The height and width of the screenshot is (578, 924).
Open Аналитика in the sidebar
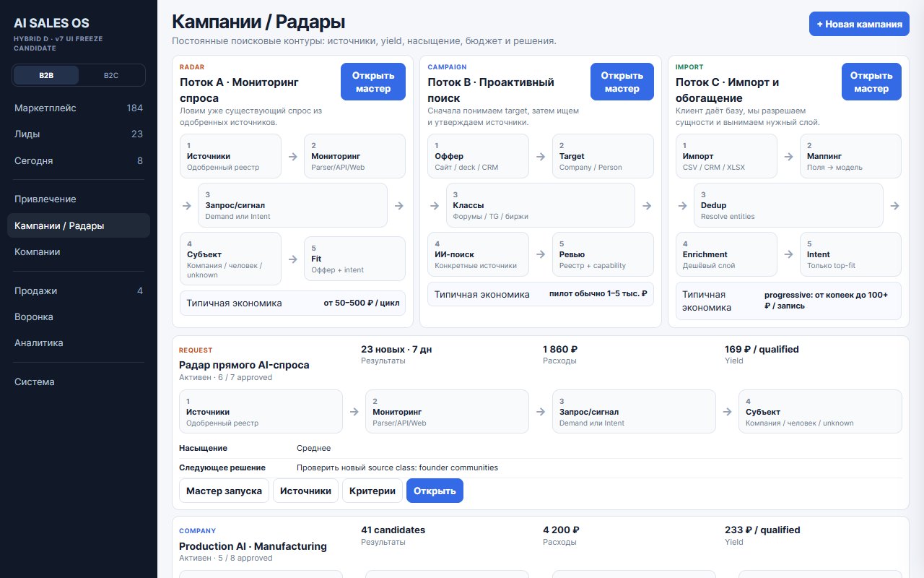[79, 342]
